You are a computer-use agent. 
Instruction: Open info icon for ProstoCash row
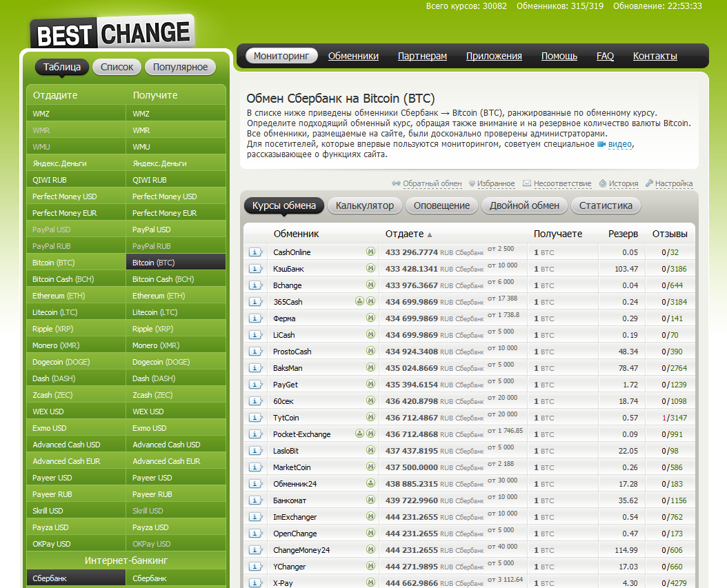(255, 352)
